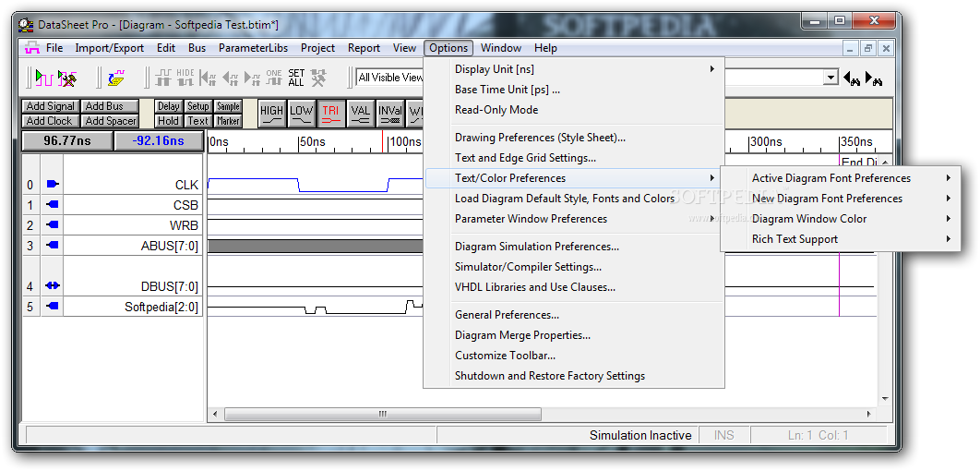Open Text/Color Preferences submenu entry
The image size is (980, 471).
pyautogui.click(x=574, y=178)
